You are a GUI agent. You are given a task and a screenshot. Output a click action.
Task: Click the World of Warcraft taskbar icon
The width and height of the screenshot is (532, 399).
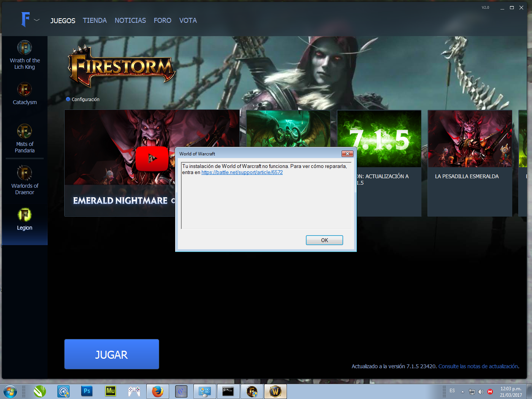click(275, 391)
